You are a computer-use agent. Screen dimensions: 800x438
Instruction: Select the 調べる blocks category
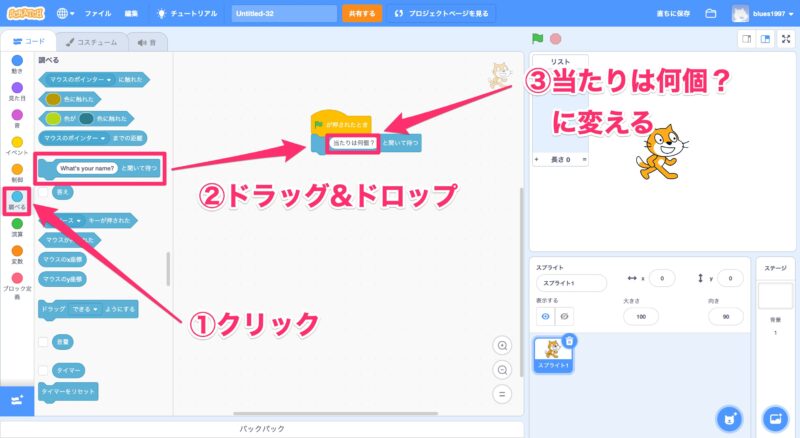pos(17,198)
